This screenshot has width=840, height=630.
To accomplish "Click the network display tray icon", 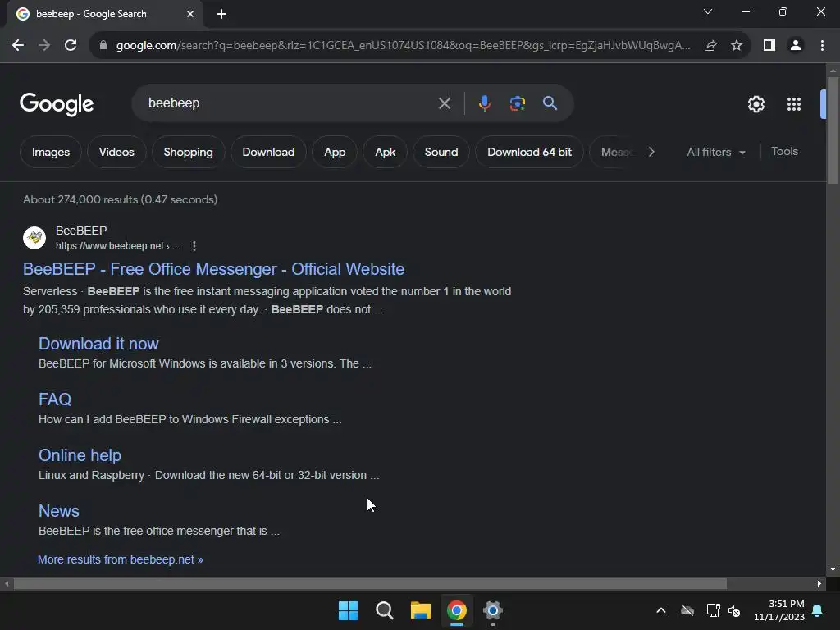I will click(713, 610).
